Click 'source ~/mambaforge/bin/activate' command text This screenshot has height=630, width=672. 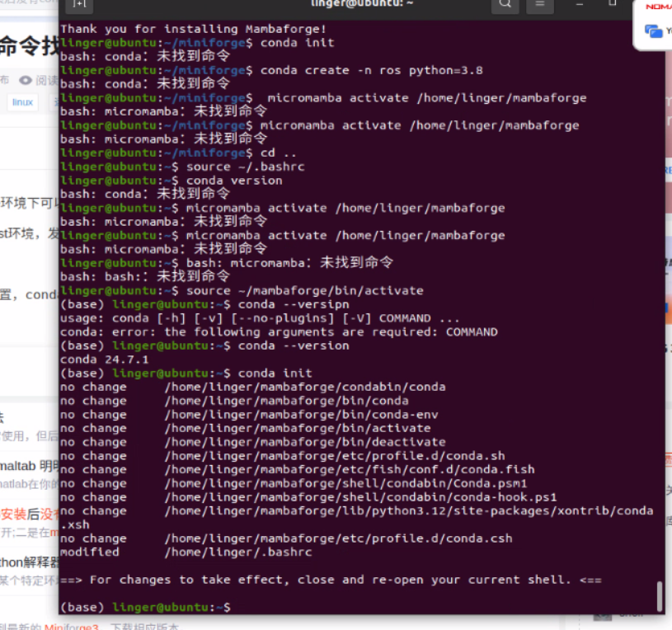305,290
